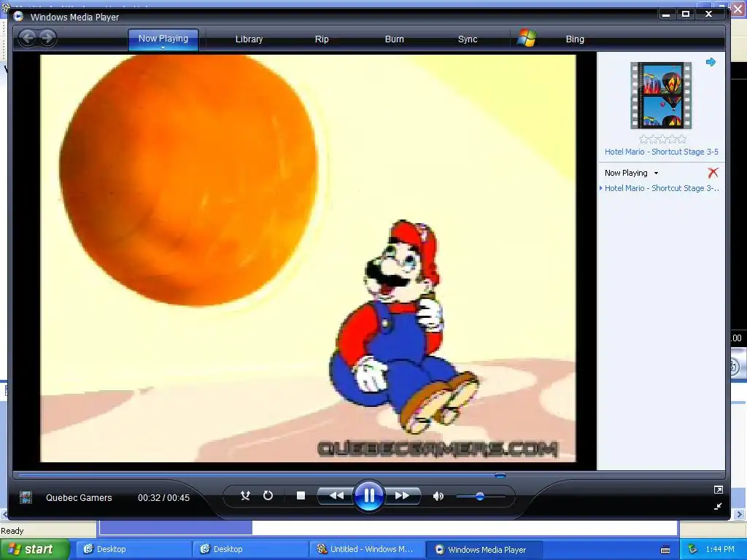View the video full screen
This screenshot has height=560, width=747.
click(x=719, y=489)
